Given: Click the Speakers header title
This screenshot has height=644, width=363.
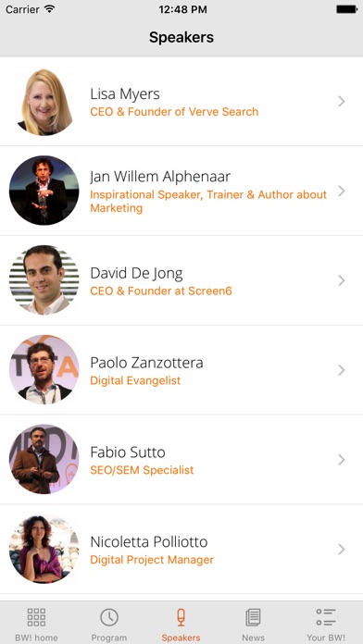Looking at the screenshot, I should tap(181, 37).
